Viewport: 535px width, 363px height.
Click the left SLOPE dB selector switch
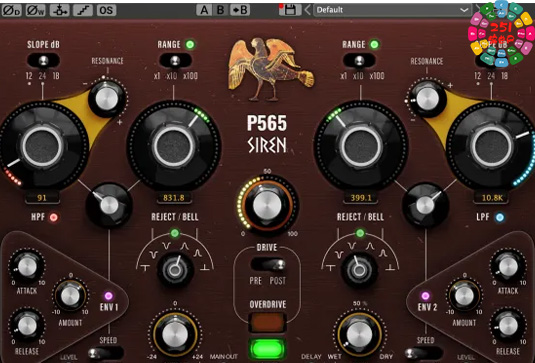point(43,61)
